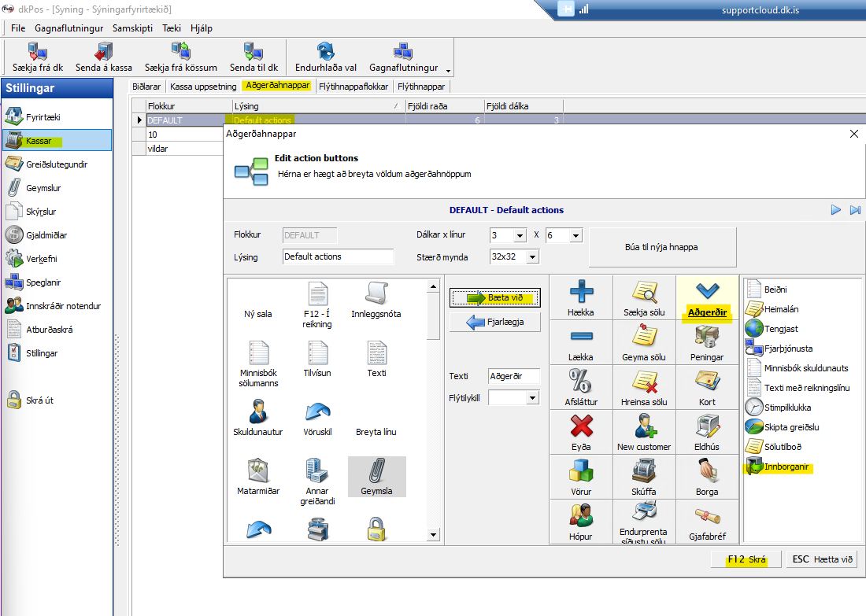Open Atburðaskrá in the sidebar
The height and width of the screenshot is (616, 866).
pos(49,330)
